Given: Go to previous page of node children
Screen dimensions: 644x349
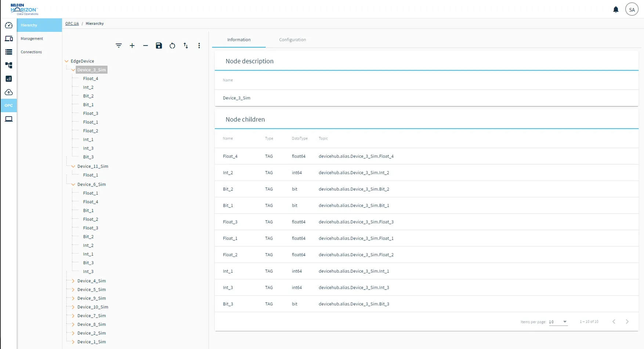Looking at the screenshot, I should point(614,321).
